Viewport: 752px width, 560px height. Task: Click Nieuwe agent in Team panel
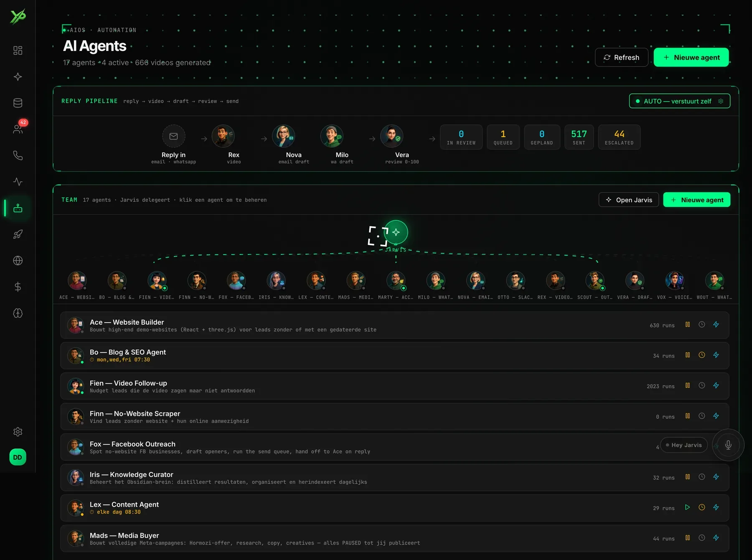tap(697, 200)
